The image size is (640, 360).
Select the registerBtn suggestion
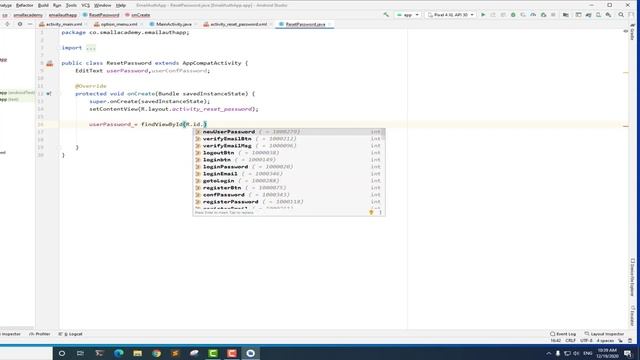pos(289,188)
